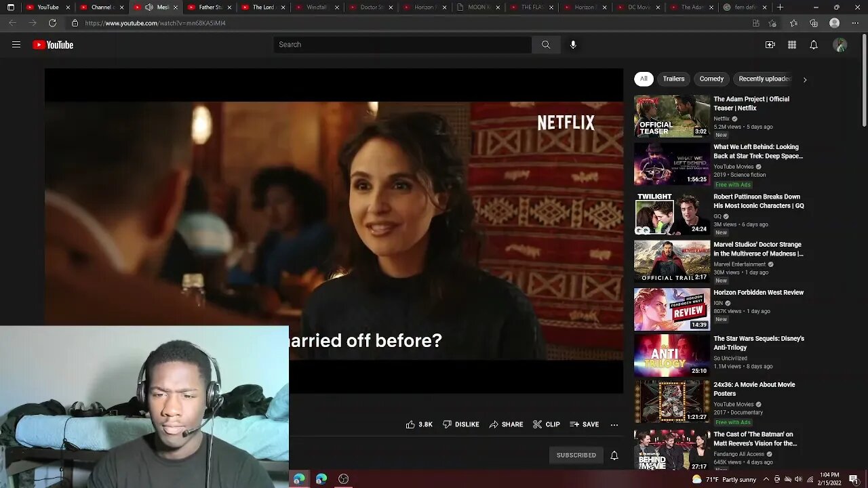Open the YouTube hamburger guide menu
This screenshot has width=868, height=488.
tap(16, 45)
